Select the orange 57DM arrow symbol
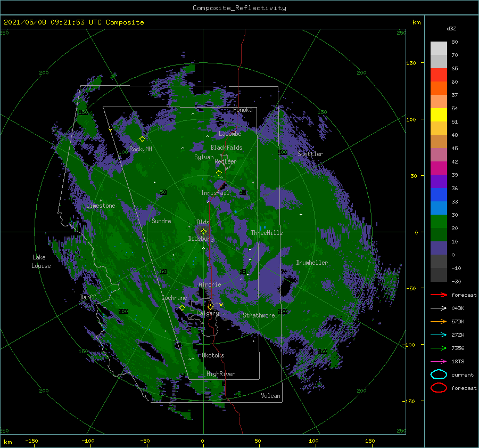The image size is (479, 448). (x=439, y=321)
